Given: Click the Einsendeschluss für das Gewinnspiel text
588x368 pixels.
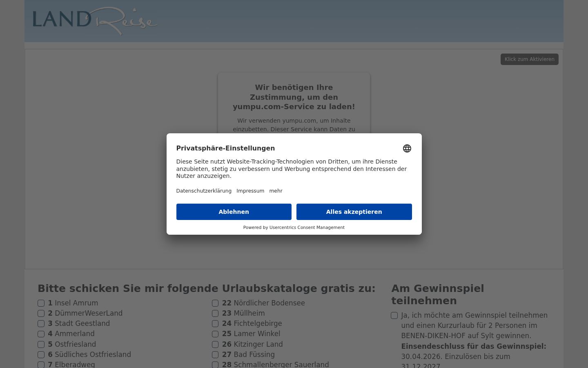Looking at the screenshot, I should coord(474,346).
